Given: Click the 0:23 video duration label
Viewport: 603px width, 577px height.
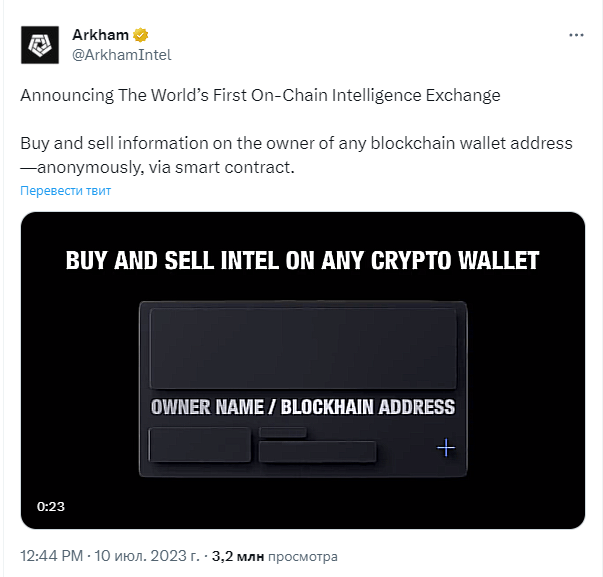Looking at the screenshot, I should point(51,506).
